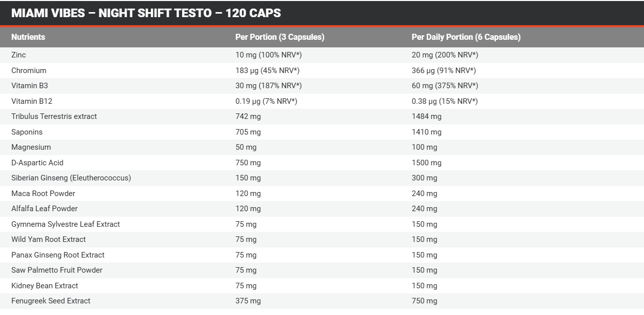Click Fenugreek Seed Extract 750 mg value
Viewport: 644px width, 315px height.
(425, 301)
